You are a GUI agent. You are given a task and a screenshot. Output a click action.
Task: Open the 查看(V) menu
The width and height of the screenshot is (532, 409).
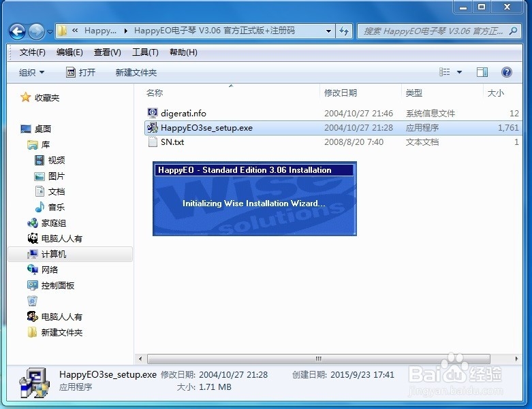(107, 52)
